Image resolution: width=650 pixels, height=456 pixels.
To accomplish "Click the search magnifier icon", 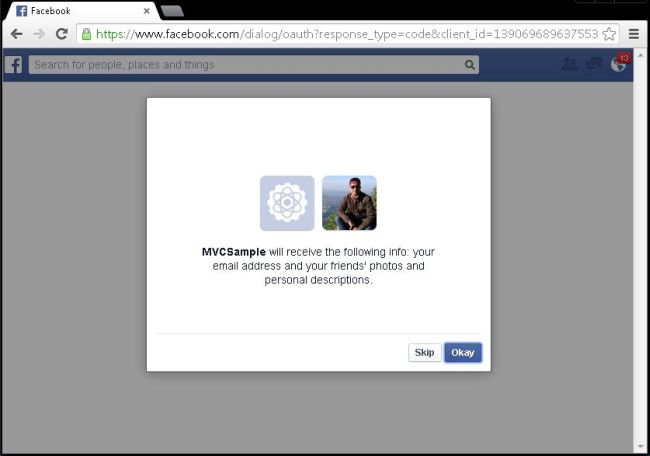I will (x=469, y=65).
